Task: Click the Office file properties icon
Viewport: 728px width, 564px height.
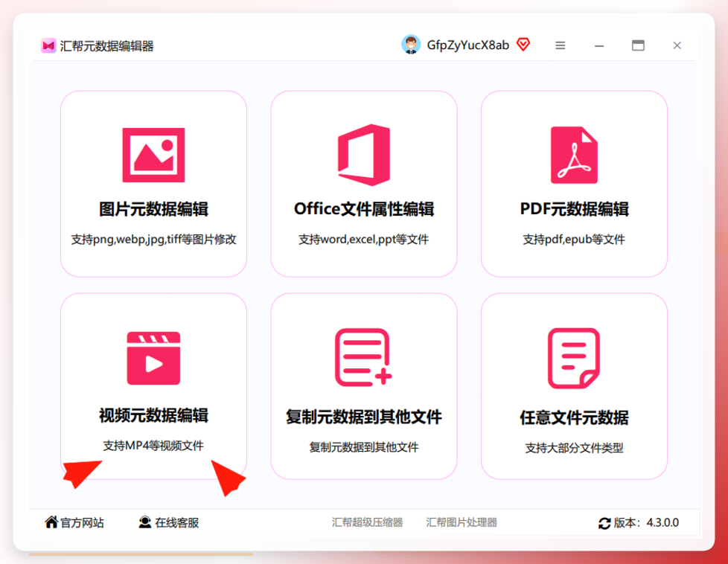Action: pyautogui.click(x=364, y=155)
